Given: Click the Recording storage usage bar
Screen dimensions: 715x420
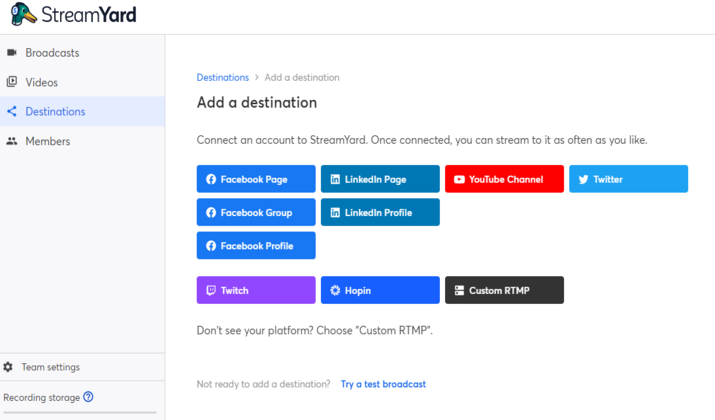Looking at the screenshot, I should point(80,412).
